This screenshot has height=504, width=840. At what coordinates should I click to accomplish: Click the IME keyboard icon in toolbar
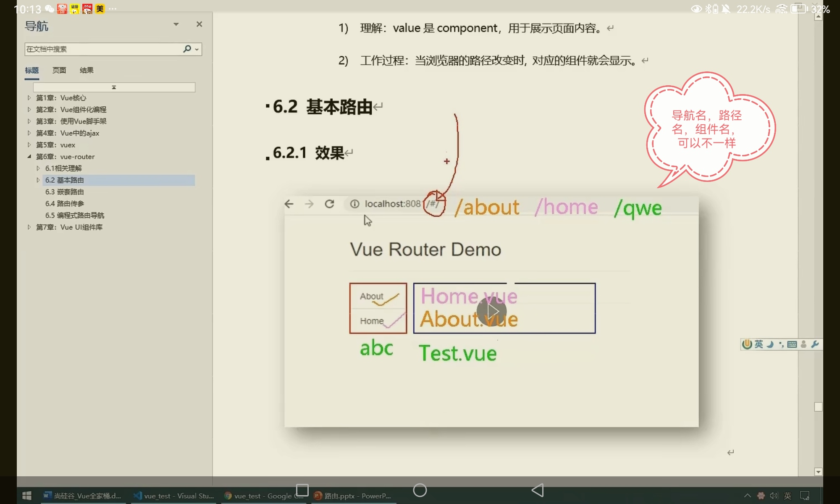(x=792, y=344)
